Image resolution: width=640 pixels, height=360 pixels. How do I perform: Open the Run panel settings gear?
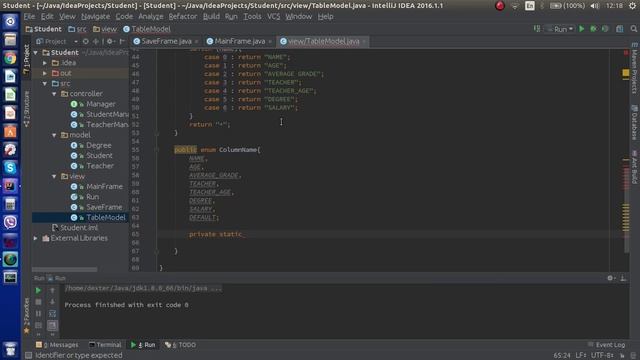click(x=610, y=278)
